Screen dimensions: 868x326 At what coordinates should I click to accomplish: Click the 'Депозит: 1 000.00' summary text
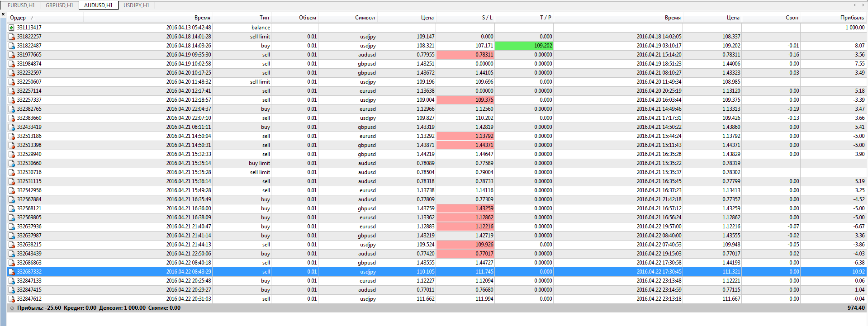coord(122,308)
